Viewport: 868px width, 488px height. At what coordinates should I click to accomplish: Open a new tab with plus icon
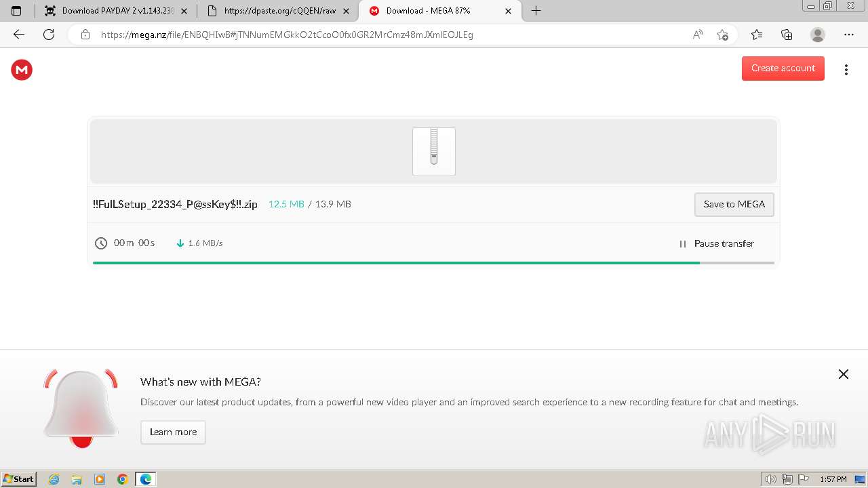[x=536, y=11]
